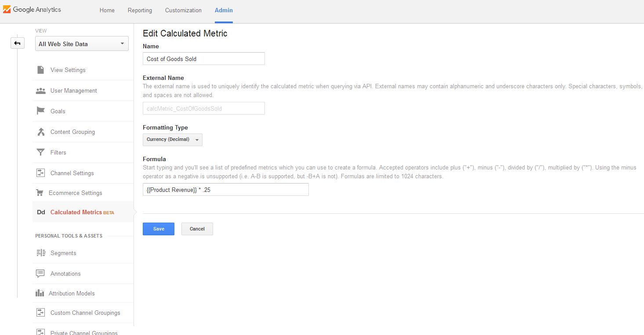Save the calculated metric
Viewport: 644px width, 335px height.
159,229
